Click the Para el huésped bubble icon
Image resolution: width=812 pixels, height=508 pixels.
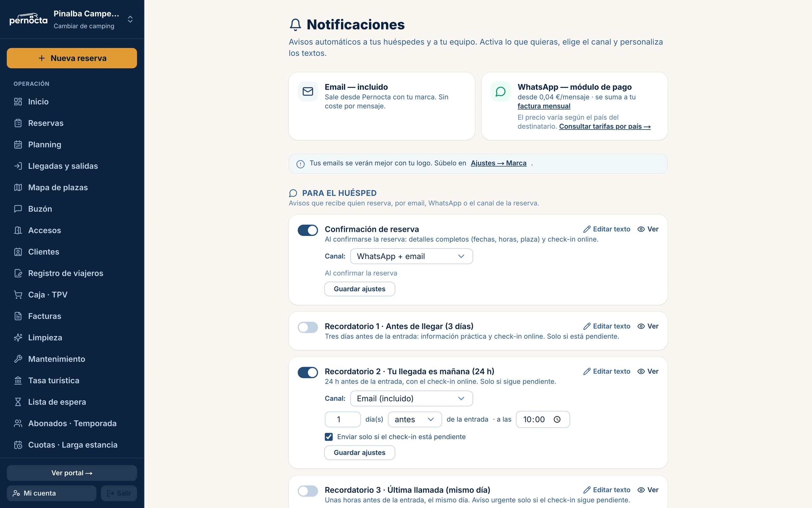click(x=293, y=193)
